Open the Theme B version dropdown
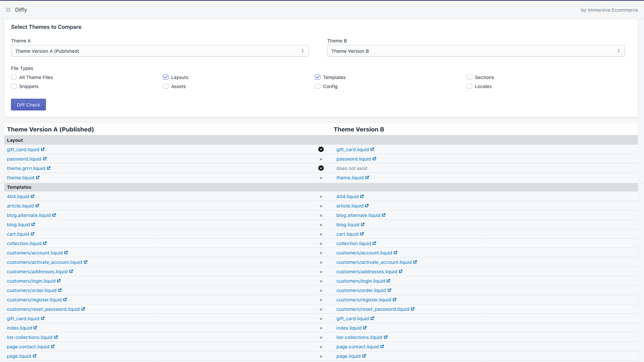This screenshot has width=644, height=362. [476, 51]
